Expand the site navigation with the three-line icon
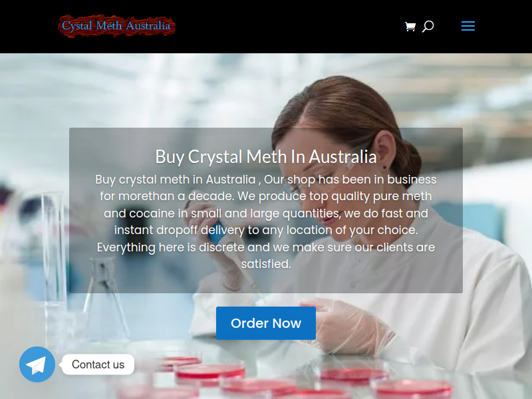The height and width of the screenshot is (399, 532). pyautogui.click(x=468, y=26)
